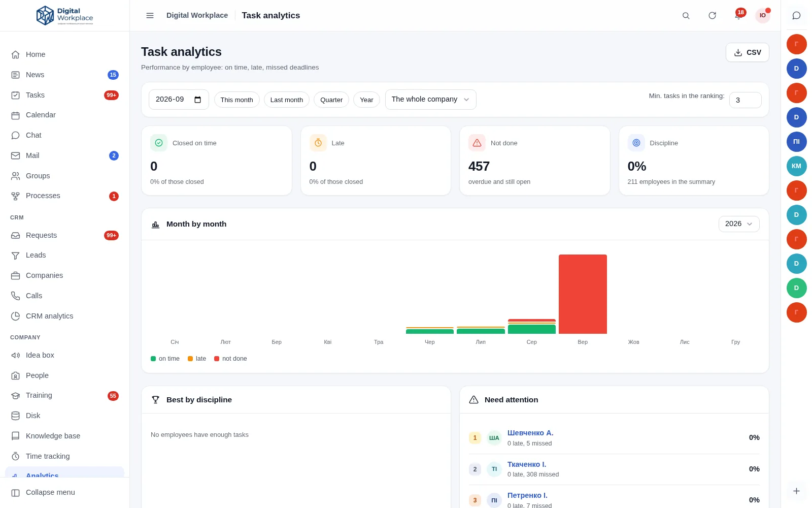
Task: Open the search icon in header
Action: [x=686, y=16]
